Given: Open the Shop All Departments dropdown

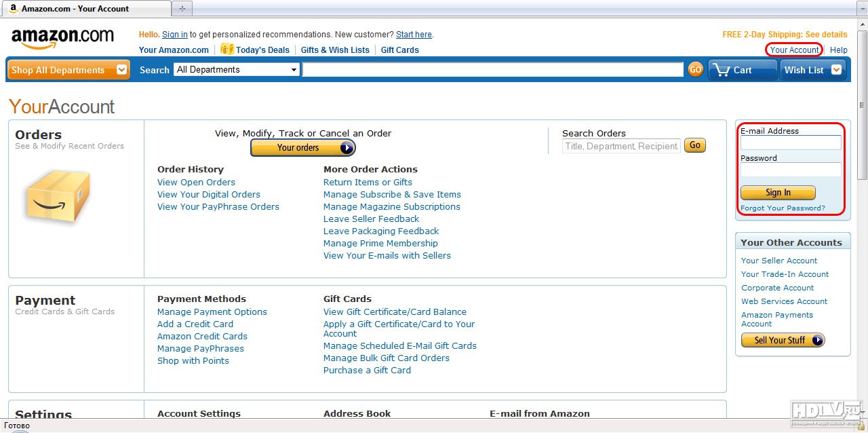Looking at the screenshot, I should click(68, 70).
